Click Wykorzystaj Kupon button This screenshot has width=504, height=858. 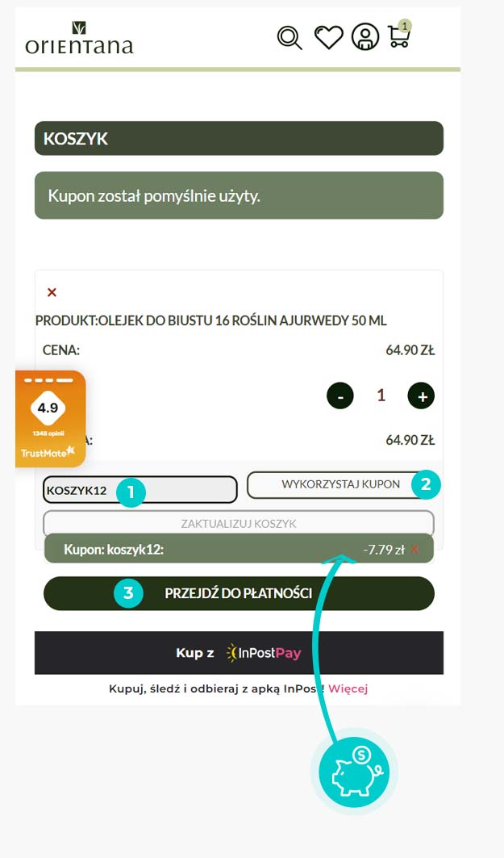click(340, 484)
